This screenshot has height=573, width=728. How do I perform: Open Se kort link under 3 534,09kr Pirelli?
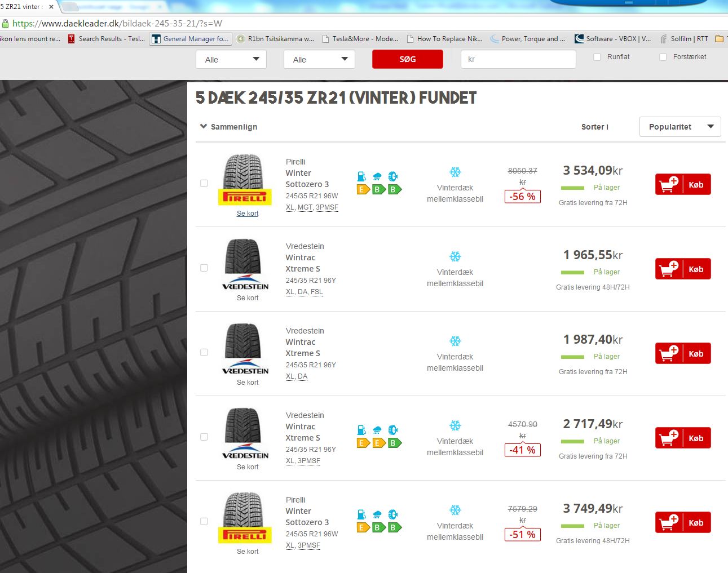tap(248, 214)
